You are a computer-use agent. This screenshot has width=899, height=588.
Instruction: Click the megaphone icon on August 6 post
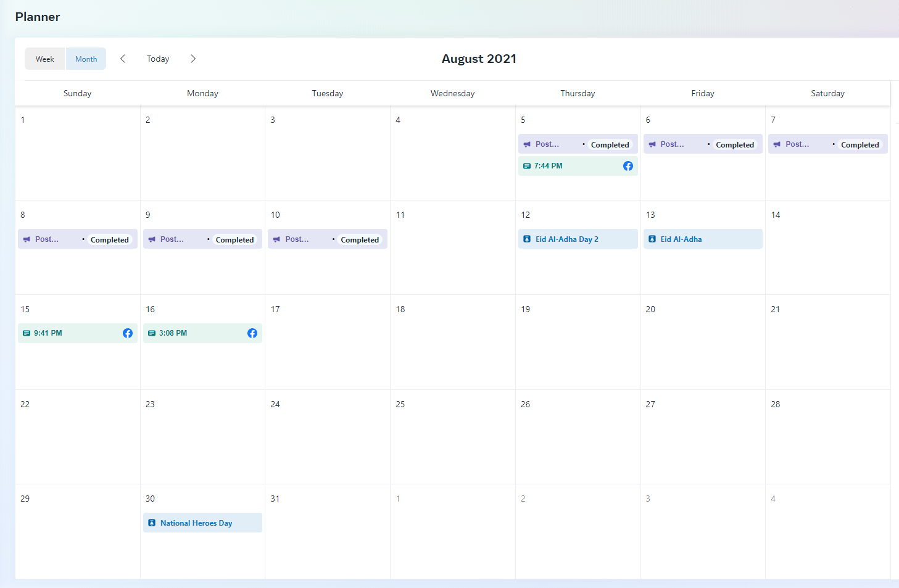[x=652, y=144]
